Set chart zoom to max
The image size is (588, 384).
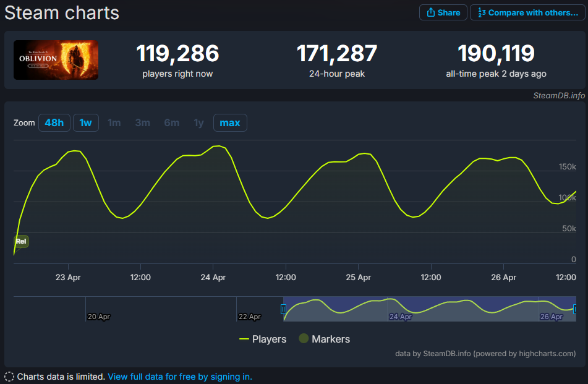click(230, 122)
